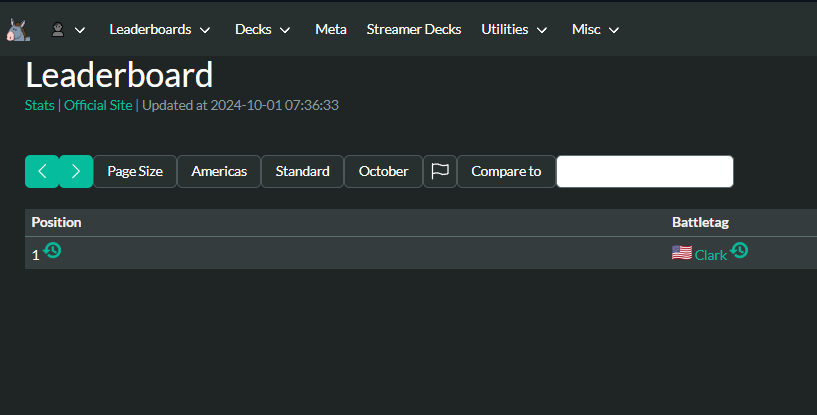Image resolution: width=817 pixels, height=415 pixels.
Task: View Clark's battletag history icon
Action: [x=739, y=251]
